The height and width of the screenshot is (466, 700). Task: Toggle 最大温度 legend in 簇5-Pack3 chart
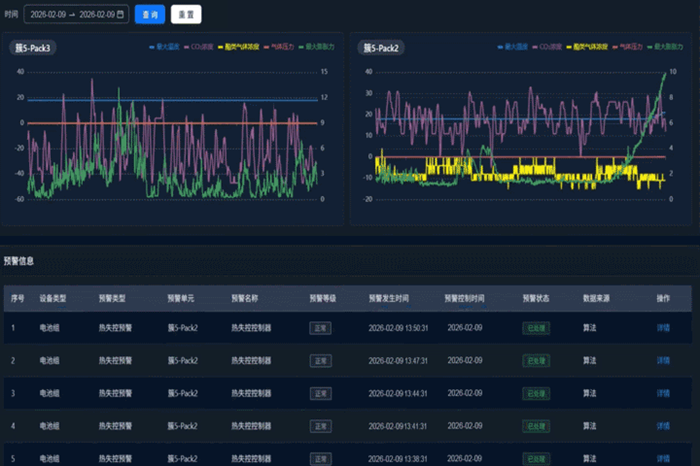click(167, 47)
